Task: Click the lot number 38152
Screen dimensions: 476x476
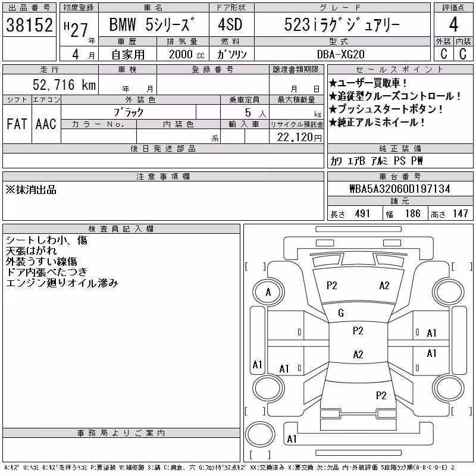Action: 29,25
